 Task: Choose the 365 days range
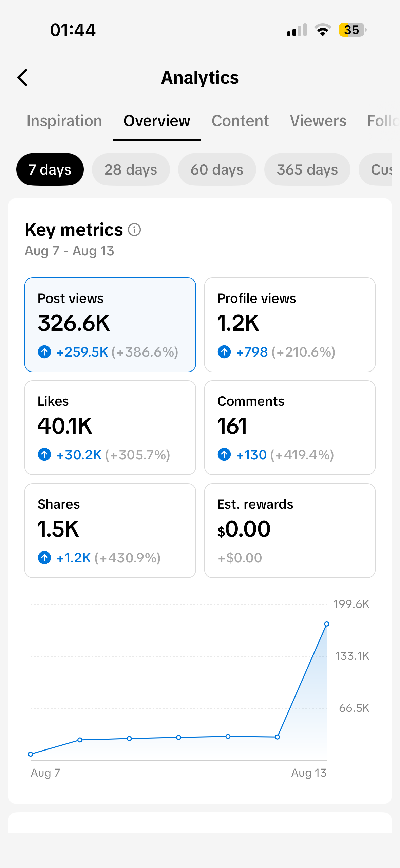click(x=307, y=169)
